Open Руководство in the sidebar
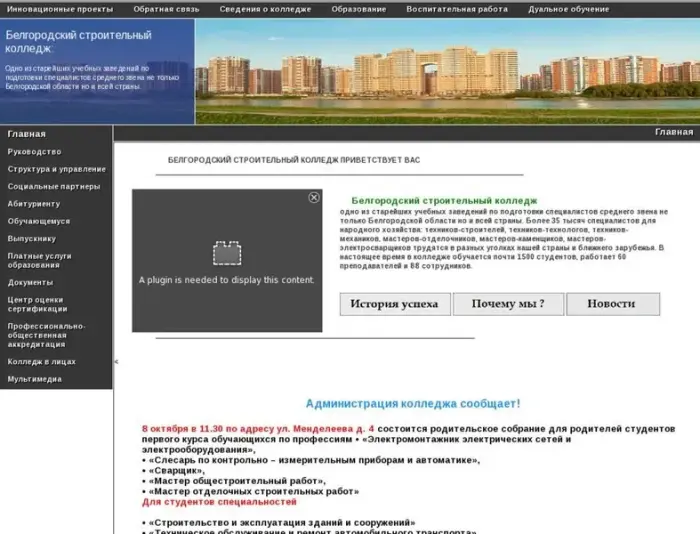The width and height of the screenshot is (700, 534). [34, 152]
